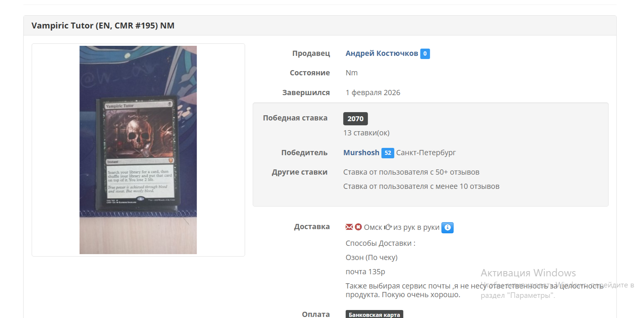Click winner city Санкт-Петербург
The image size is (644, 318).
tap(426, 153)
